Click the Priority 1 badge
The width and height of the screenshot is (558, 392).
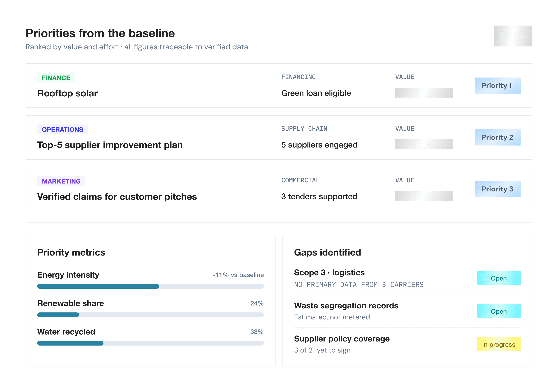(498, 86)
